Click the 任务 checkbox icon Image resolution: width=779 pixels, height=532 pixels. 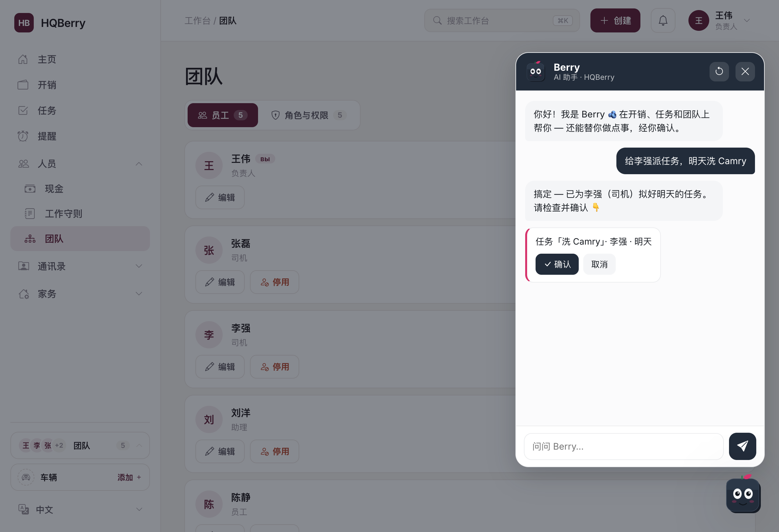23,111
